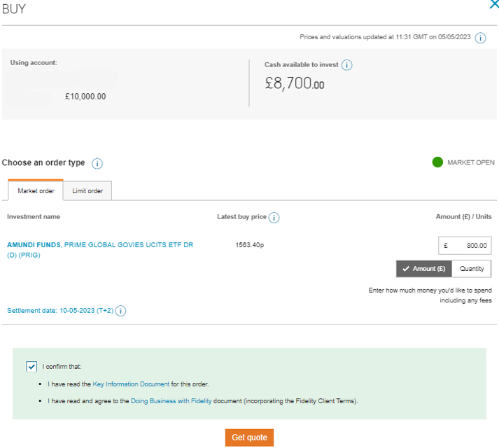
Task: Open info icon next to Choose an order type
Action: point(97,163)
